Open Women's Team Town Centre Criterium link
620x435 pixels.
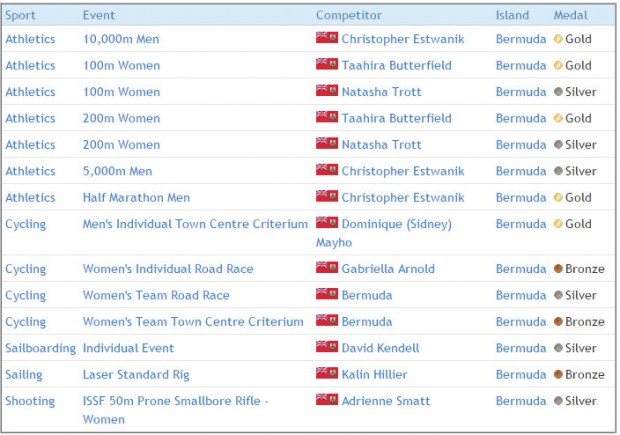[193, 322]
